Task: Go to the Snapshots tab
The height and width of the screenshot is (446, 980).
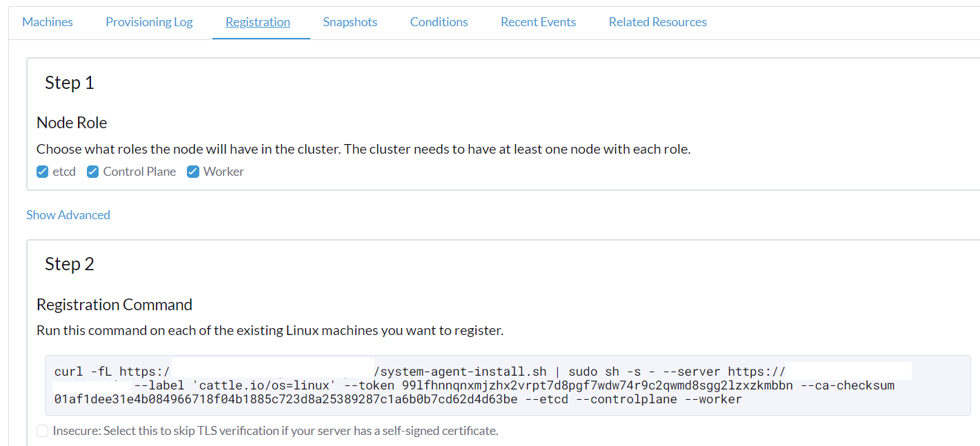Action: [x=350, y=22]
